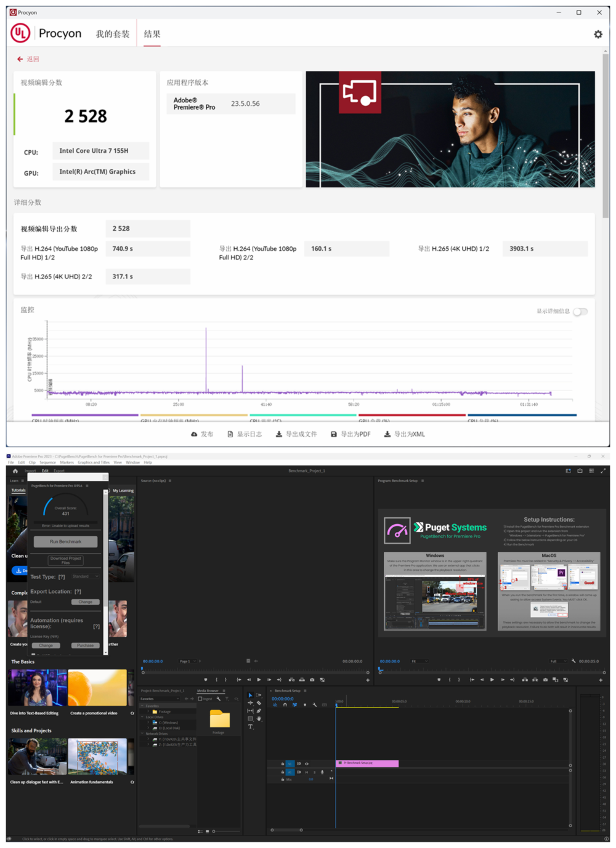Select the Type tool in Premiere
Viewport: 616px width, 848px height.
pos(250,727)
